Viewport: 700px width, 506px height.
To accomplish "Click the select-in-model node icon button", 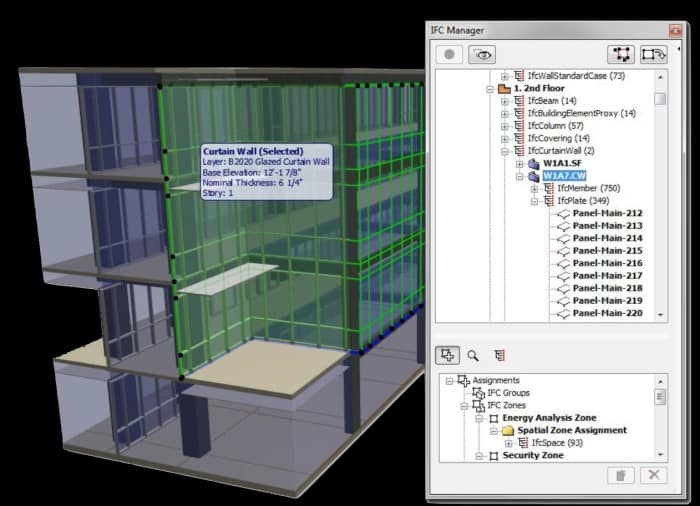I will (x=621, y=54).
